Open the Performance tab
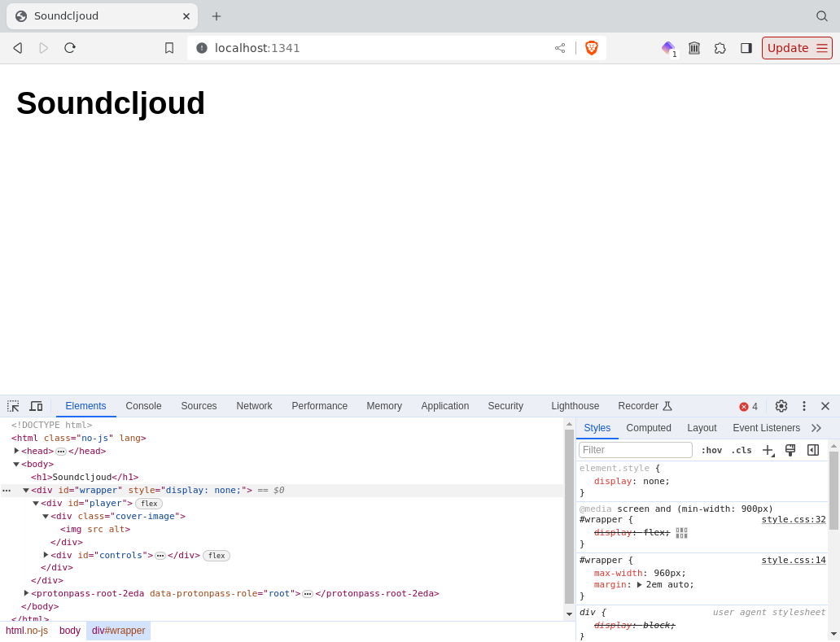 [x=319, y=406]
